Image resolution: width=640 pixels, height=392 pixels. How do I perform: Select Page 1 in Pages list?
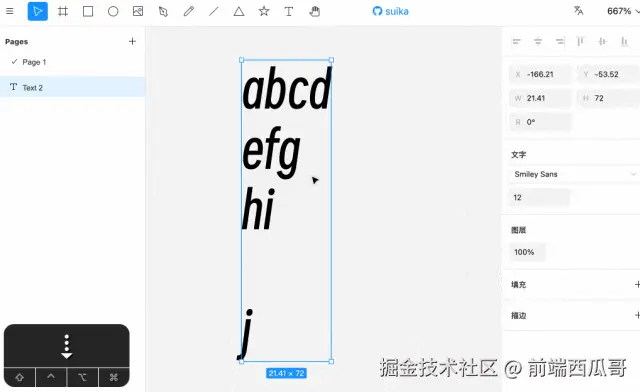73,62
